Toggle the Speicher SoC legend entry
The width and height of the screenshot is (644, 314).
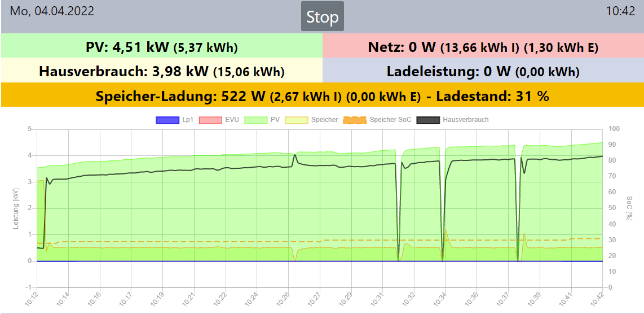(x=377, y=120)
